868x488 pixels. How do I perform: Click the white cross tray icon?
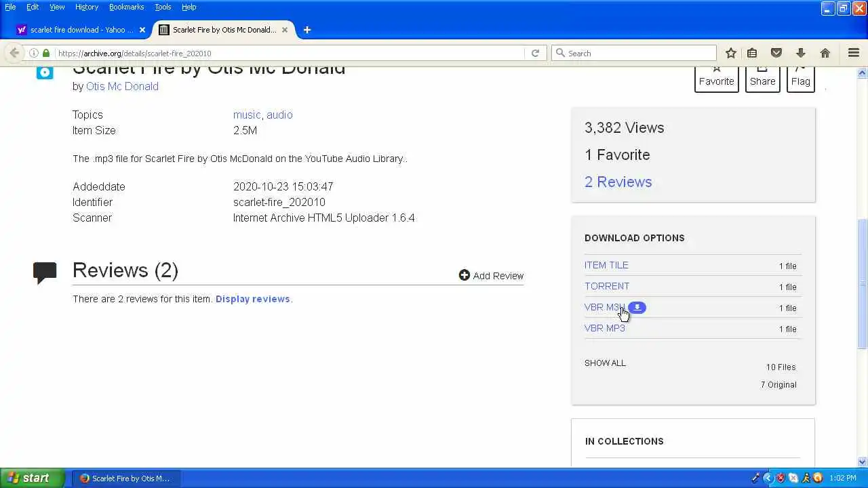tap(793, 478)
